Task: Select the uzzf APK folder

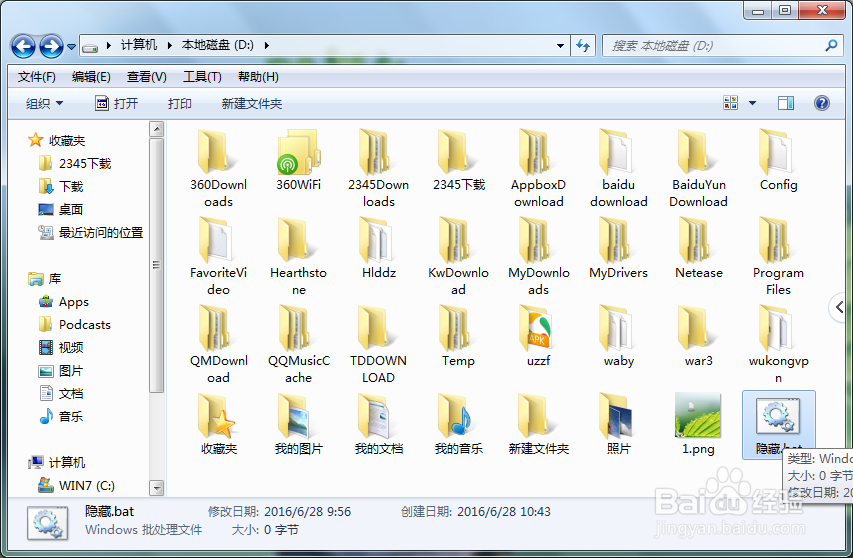Action: click(539, 337)
